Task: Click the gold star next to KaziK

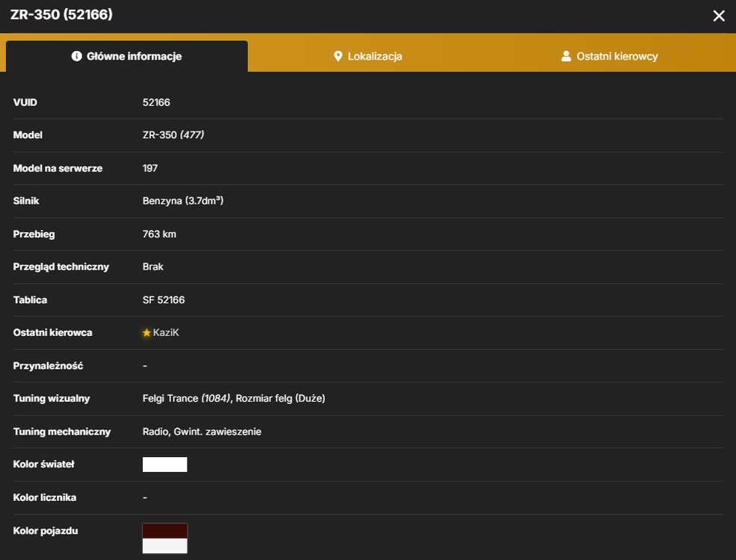Action: click(146, 332)
